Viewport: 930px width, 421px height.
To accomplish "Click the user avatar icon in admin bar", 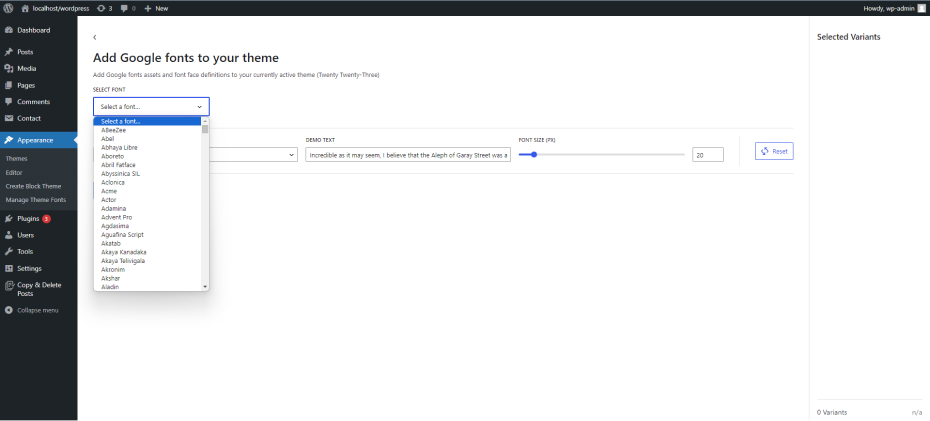I will [x=921, y=8].
